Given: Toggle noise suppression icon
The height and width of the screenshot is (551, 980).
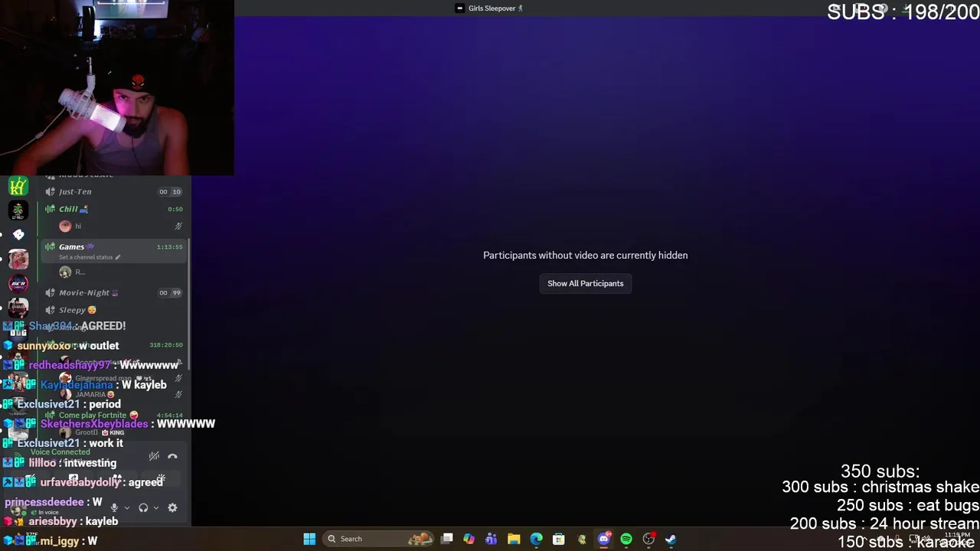Looking at the screenshot, I should coord(154,457).
